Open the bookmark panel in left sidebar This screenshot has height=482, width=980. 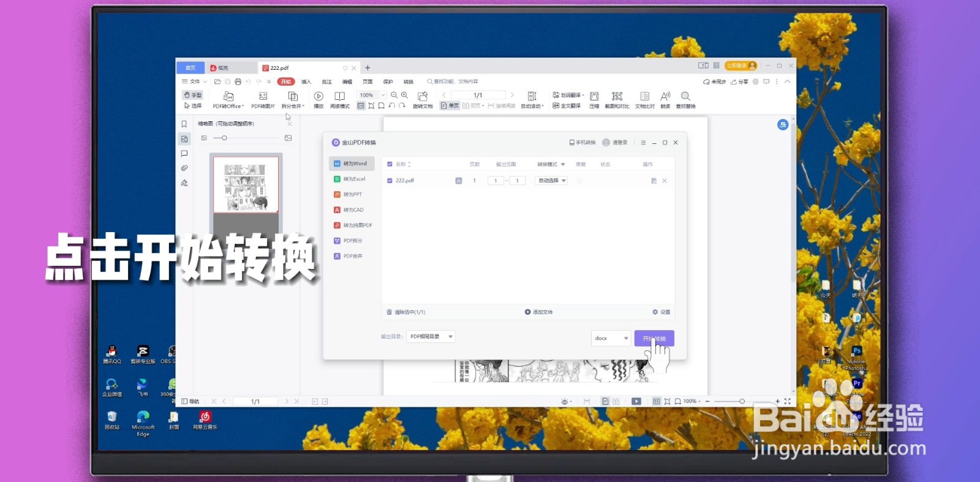184,124
